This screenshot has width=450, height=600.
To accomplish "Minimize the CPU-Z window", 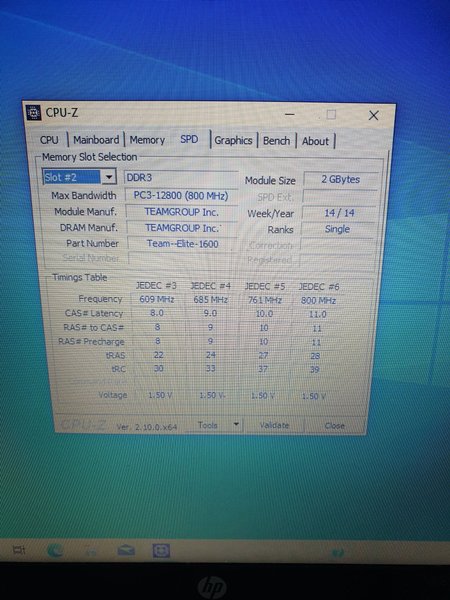I will point(290,114).
